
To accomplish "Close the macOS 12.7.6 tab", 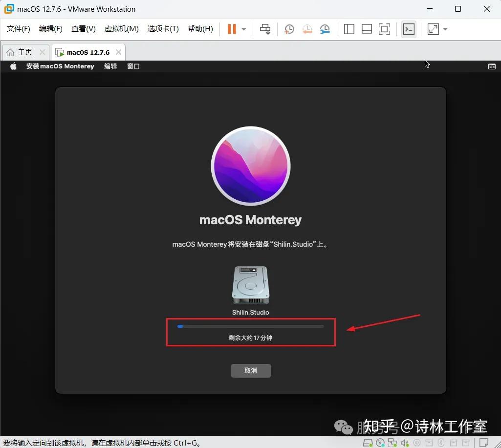I will pos(118,52).
